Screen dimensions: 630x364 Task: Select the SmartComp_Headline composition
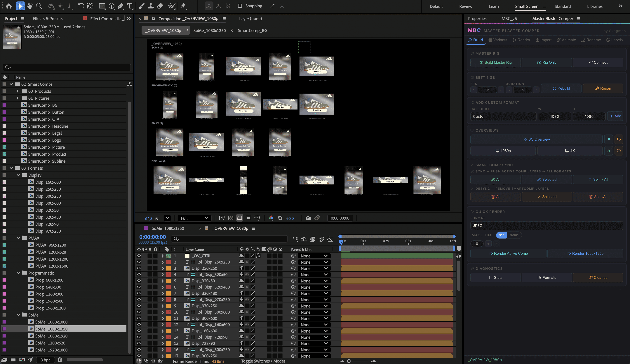[x=48, y=126]
